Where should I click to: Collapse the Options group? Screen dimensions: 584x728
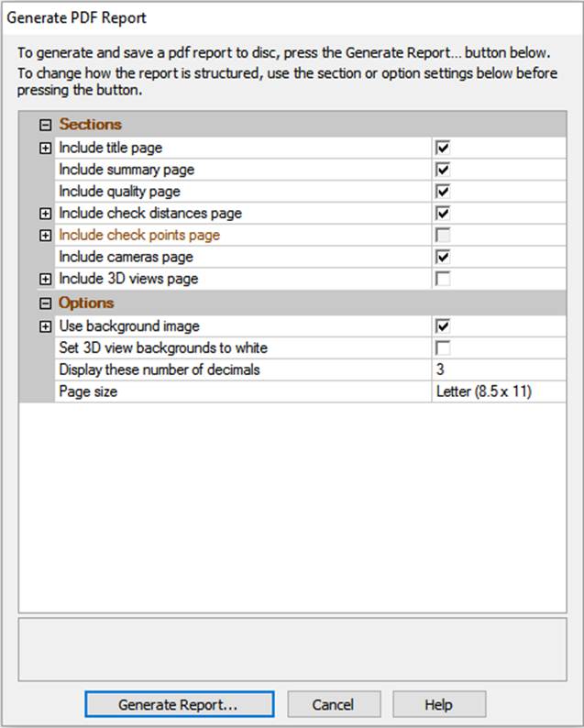(45, 303)
